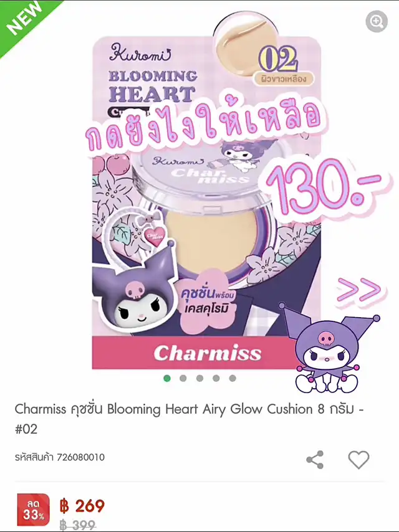
Task: Click the red 33% discount badge
Action: (33, 510)
